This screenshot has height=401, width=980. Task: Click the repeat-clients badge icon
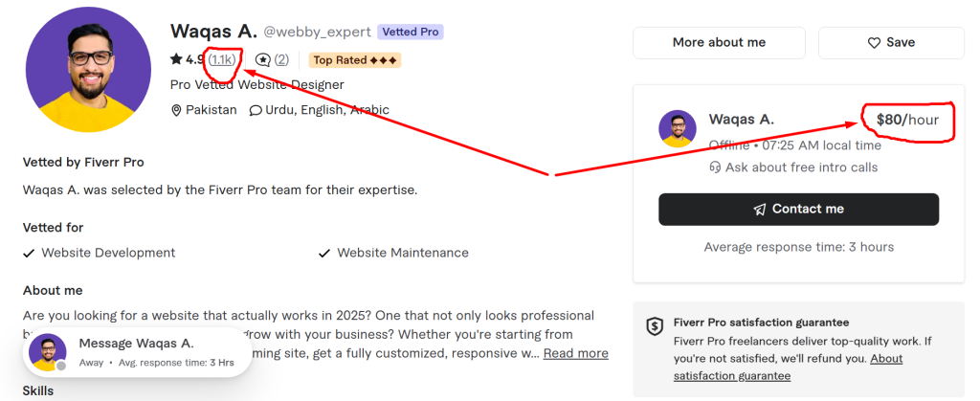(x=263, y=59)
